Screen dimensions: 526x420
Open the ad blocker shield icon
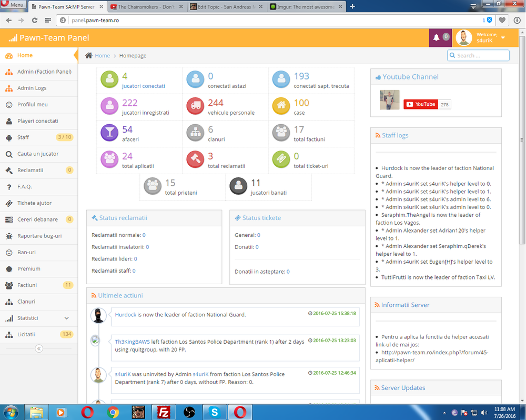click(489, 20)
